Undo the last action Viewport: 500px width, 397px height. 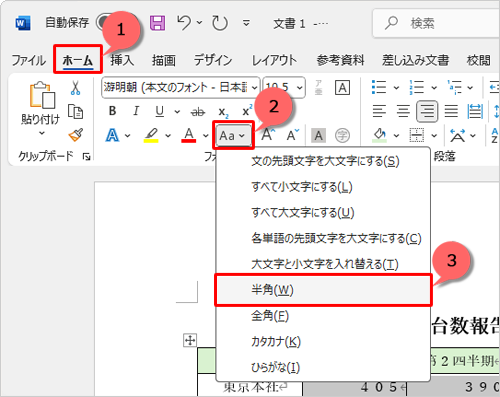click(184, 23)
